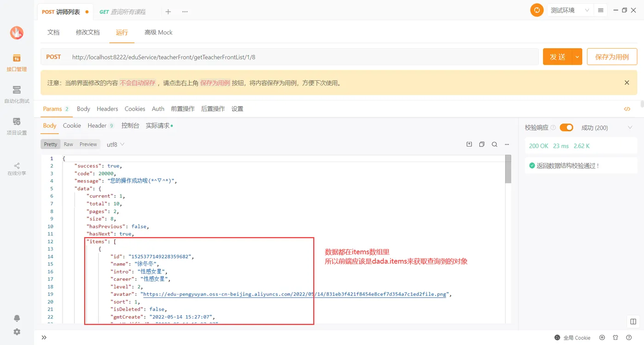Switch response view to Raw mode

tap(68, 144)
